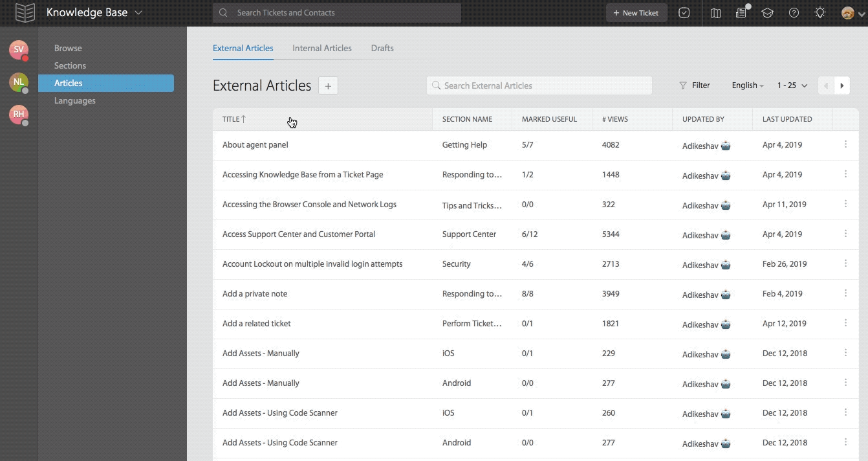
Task: Click Adikeshav in the About agent panel row
Action: tap(700, 146)
